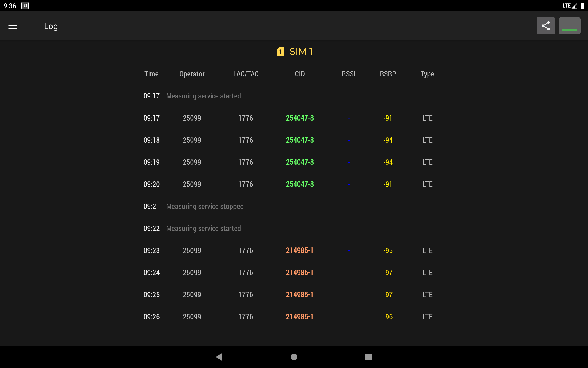Tap the Time column header

click(151, 74)
